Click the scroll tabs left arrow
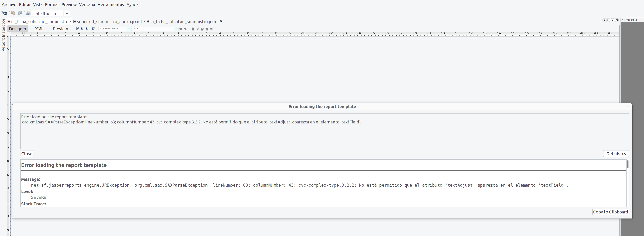 pyautogui.click(x=604, y=20)
